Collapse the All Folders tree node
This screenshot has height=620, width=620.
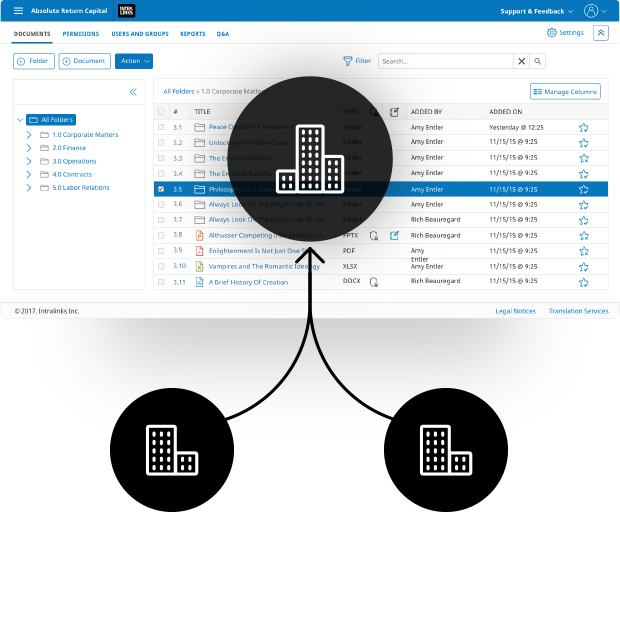(x=20, y=119)
